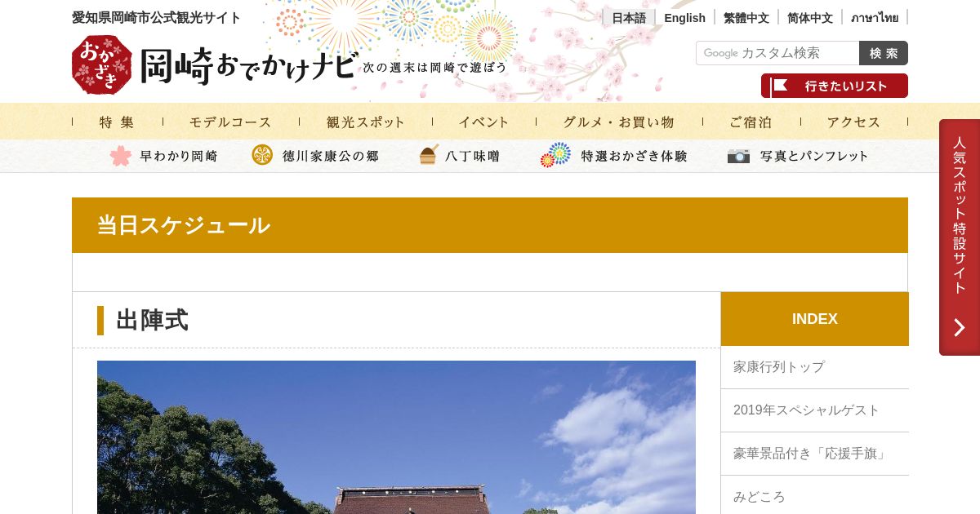
Task: Open the 徳川家康公の郷 link
Action: tap(331, 156)
